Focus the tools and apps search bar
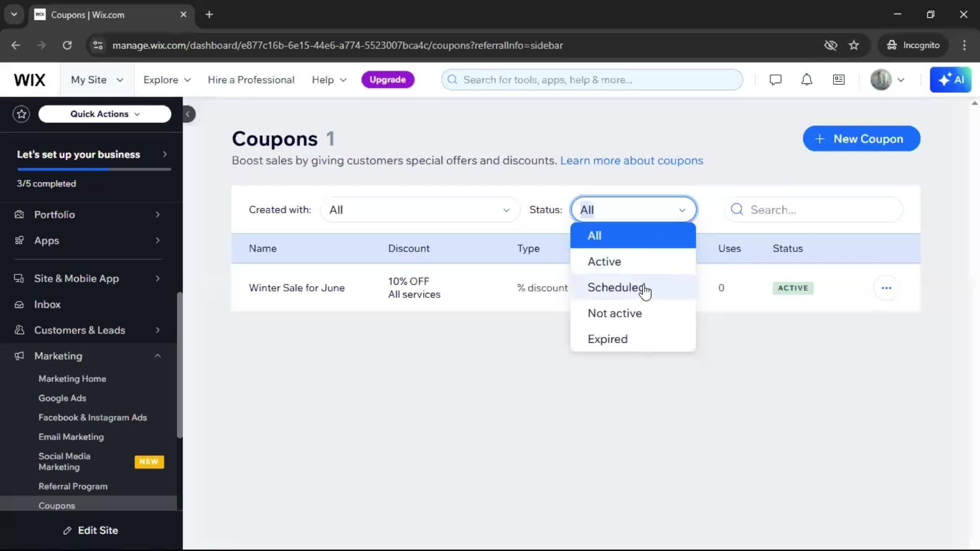This screenshot has height=551, width=980. point(592,80)
